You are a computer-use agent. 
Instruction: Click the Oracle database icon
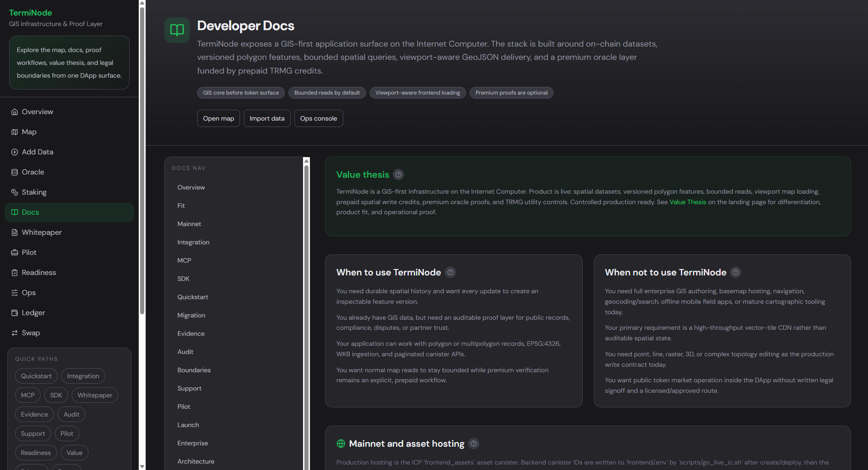tap(15, 172)
